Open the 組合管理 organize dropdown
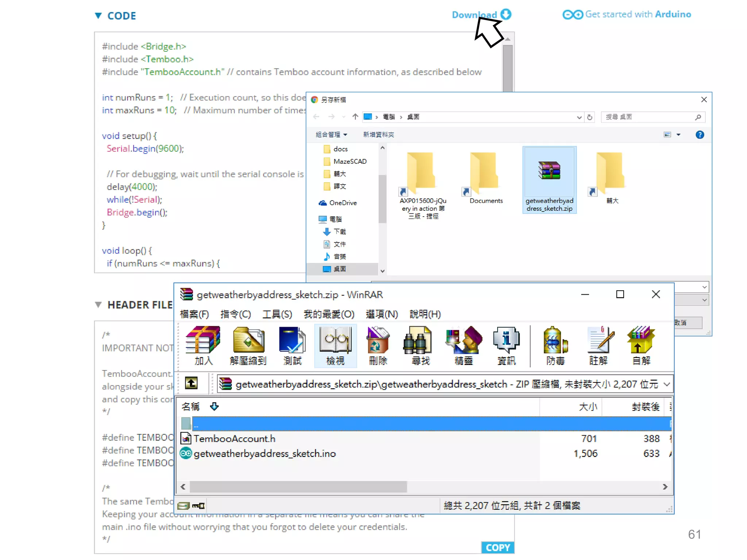 (x=331, y=135)
